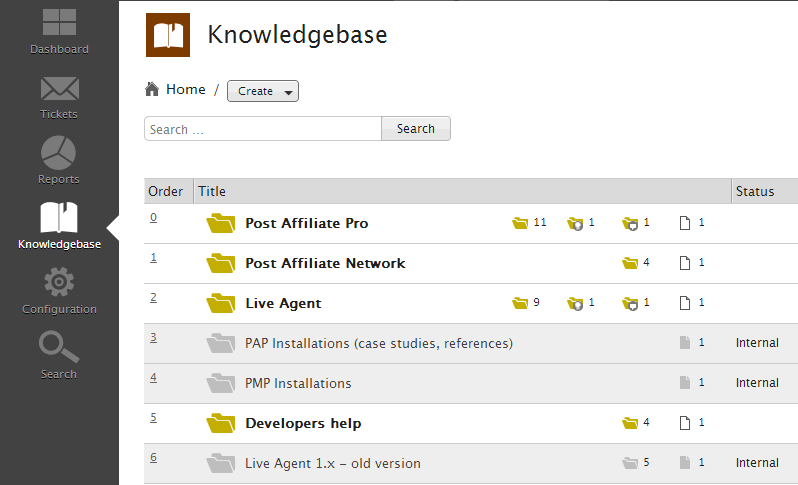Click the Configuration gear icon

[59, 283]
